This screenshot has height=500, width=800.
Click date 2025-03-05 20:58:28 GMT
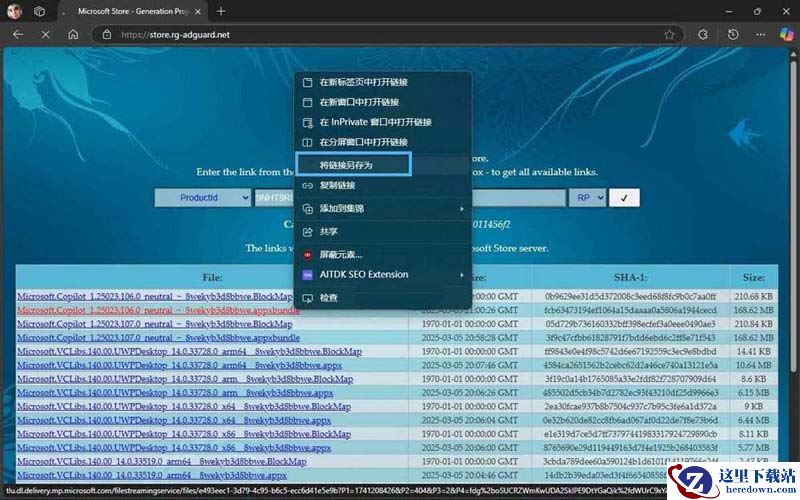click(469, 338)
